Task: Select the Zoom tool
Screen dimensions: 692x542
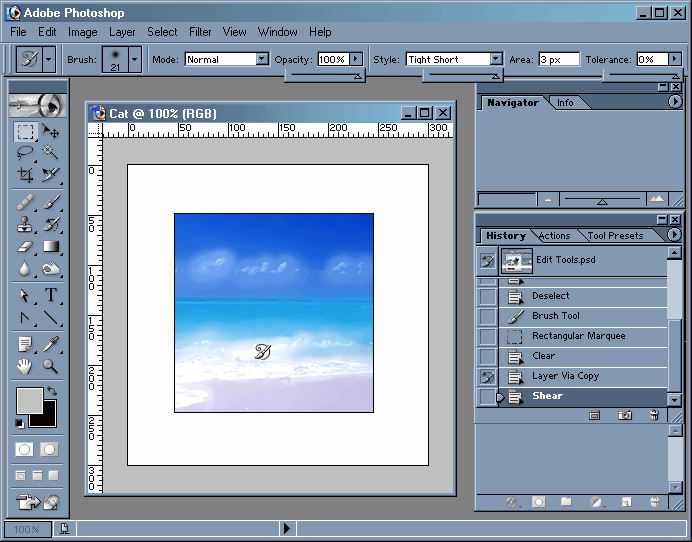Action: coord(51,366)
